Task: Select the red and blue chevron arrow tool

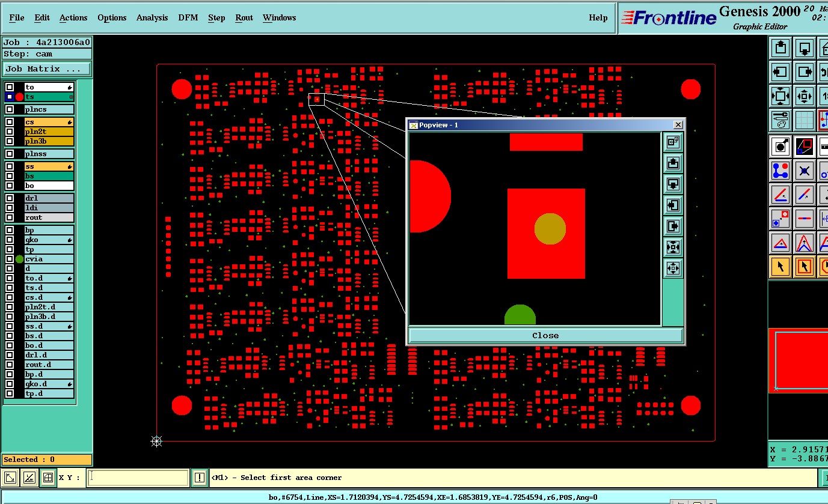Action: tap(805, 243)
